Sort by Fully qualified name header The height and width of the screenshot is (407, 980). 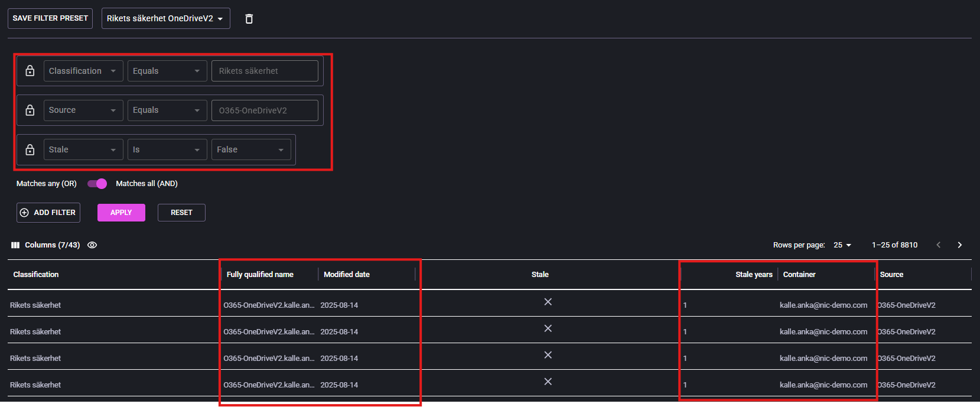coord(260,275)
